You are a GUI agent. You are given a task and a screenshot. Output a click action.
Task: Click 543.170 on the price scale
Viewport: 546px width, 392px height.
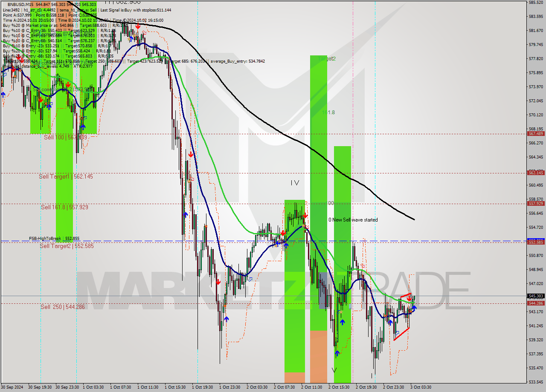coord(536,311)
